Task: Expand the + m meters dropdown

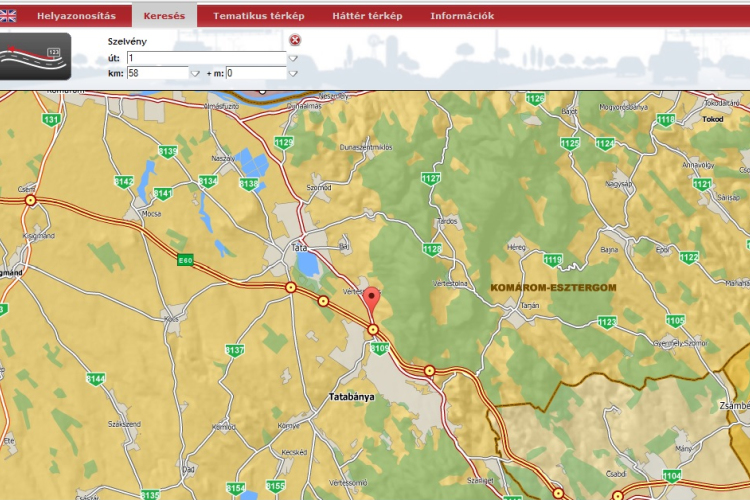Action: 293,74
